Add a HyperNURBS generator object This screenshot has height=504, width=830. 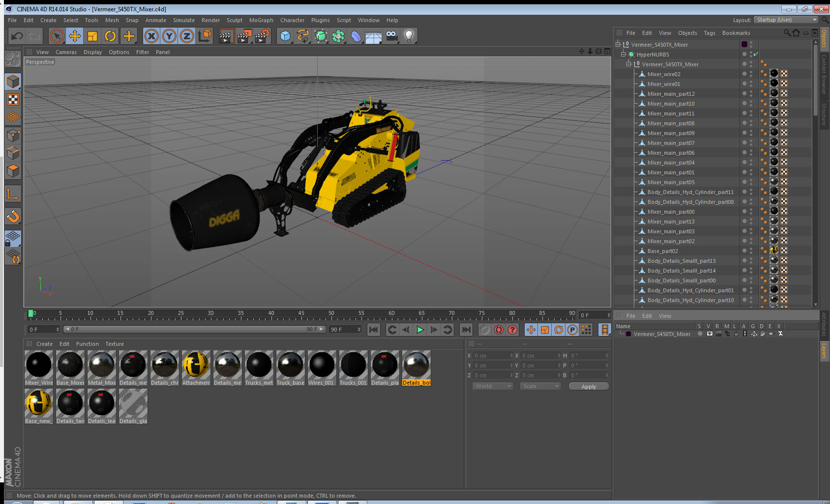coord(321,36)
